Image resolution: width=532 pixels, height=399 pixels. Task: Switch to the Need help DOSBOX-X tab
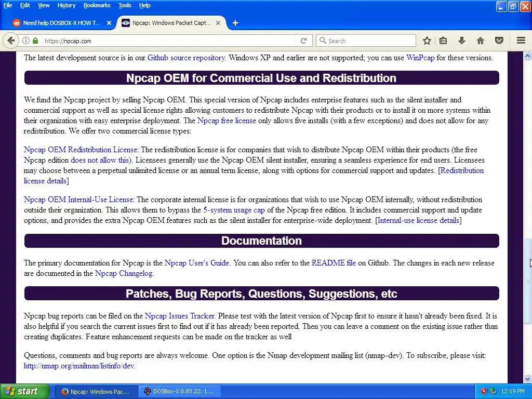tap(61, 23)
